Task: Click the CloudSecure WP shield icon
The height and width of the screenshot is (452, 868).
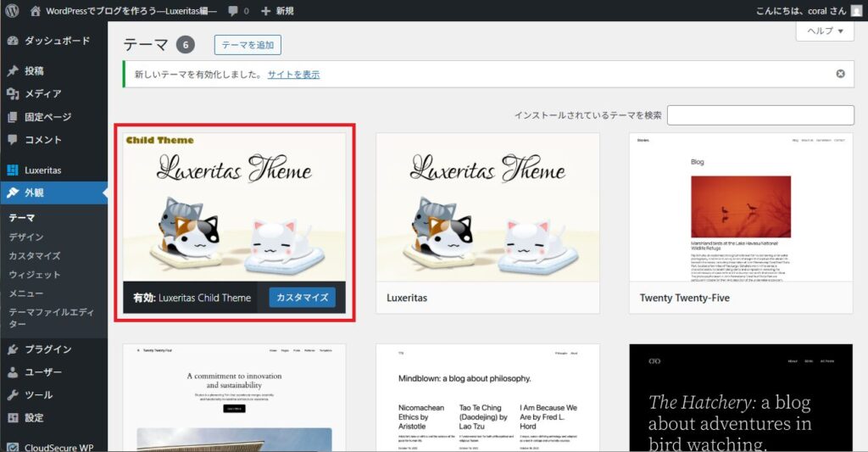Action: (13, 447)
